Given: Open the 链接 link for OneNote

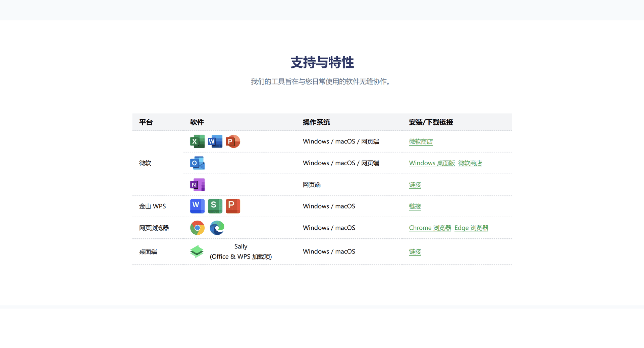Looking at the screenshot, I should click(415, 185).
